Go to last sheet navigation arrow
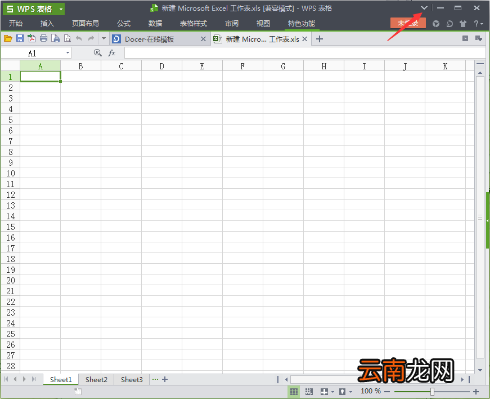 (x=34, y=379)
